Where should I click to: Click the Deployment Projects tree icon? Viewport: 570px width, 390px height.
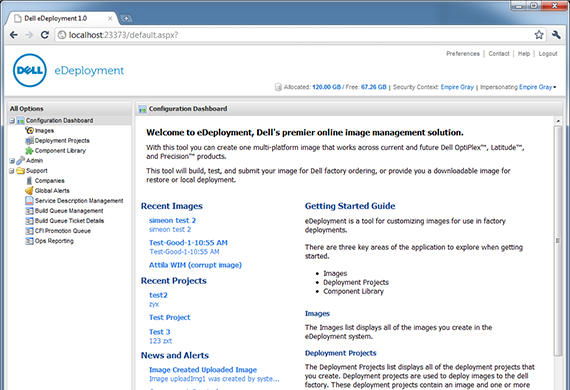29,141
